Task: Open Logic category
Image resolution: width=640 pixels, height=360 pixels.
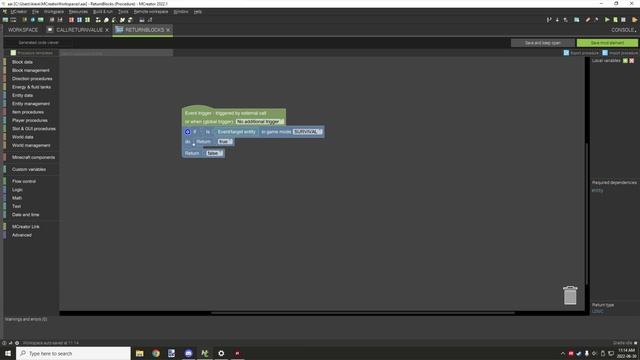Action: [x=17, y=190]
